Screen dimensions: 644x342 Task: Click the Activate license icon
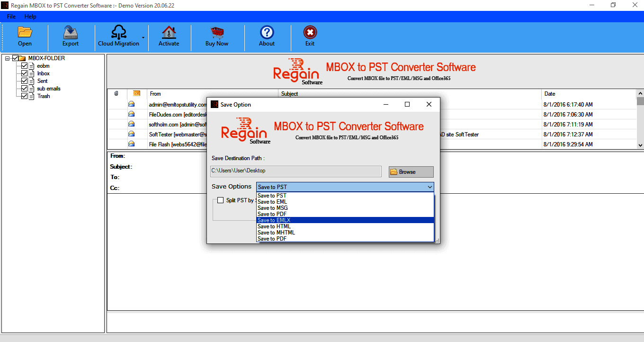(169, 36)
